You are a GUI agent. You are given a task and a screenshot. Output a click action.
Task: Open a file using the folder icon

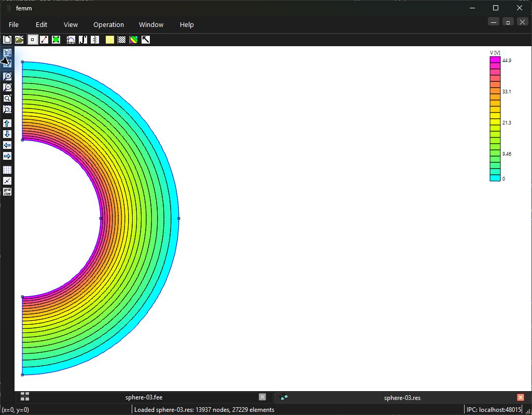pos(19,40)
